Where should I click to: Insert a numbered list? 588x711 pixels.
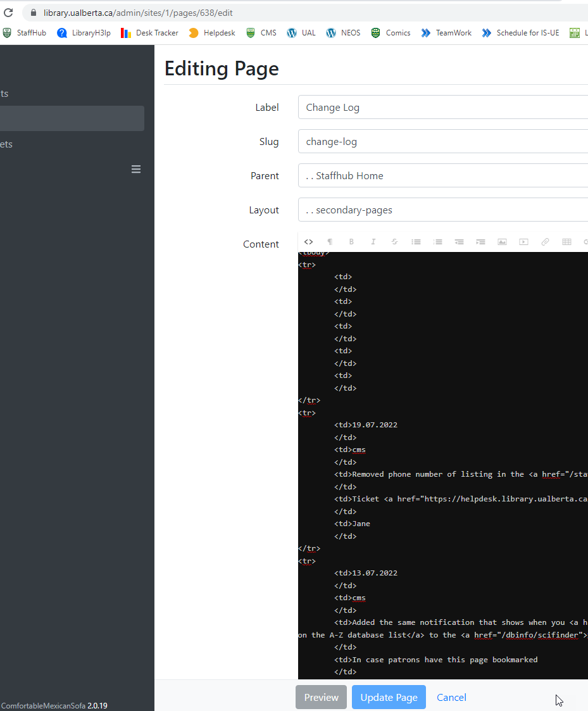pyautogui.click(x=437, y=242)
